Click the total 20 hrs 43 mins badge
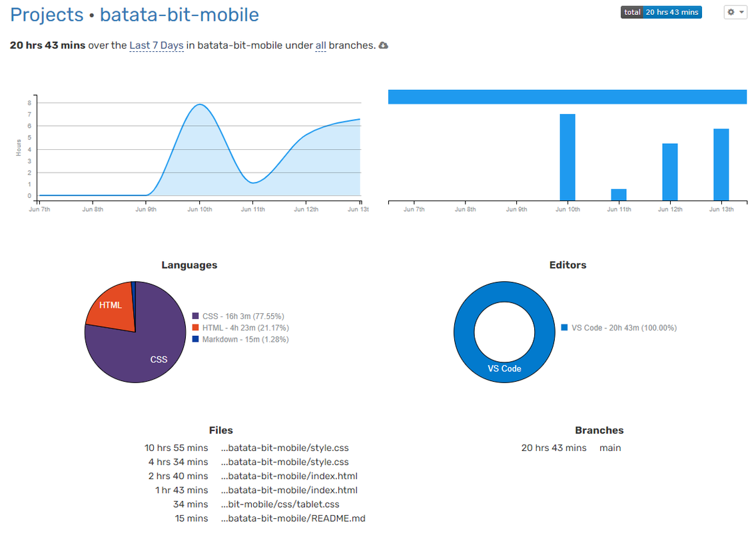This screenshot has height=533, width=756. coord(661,12)
